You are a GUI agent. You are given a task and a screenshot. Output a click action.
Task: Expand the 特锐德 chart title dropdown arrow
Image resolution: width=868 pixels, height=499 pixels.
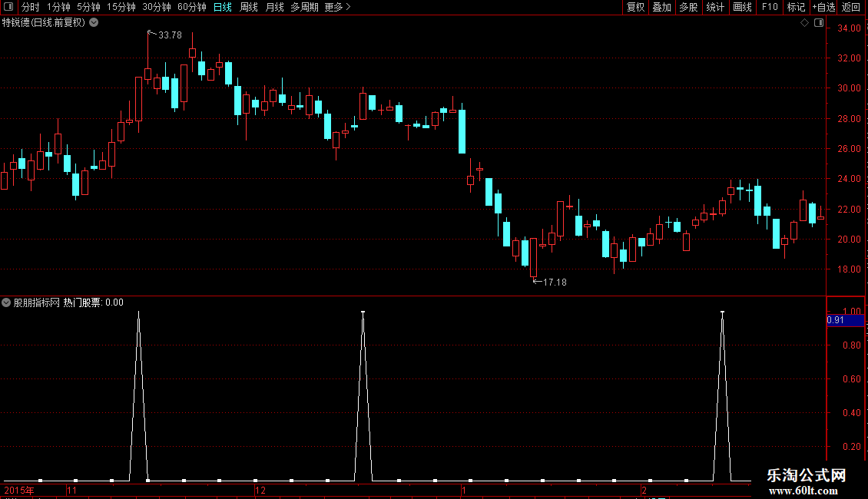pos(94,22)
